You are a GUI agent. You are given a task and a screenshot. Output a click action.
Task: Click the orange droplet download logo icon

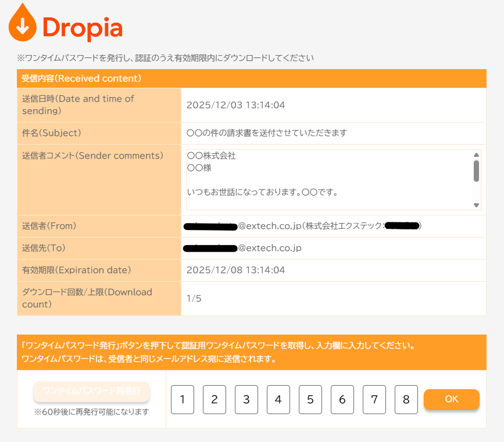coord(22,24)
